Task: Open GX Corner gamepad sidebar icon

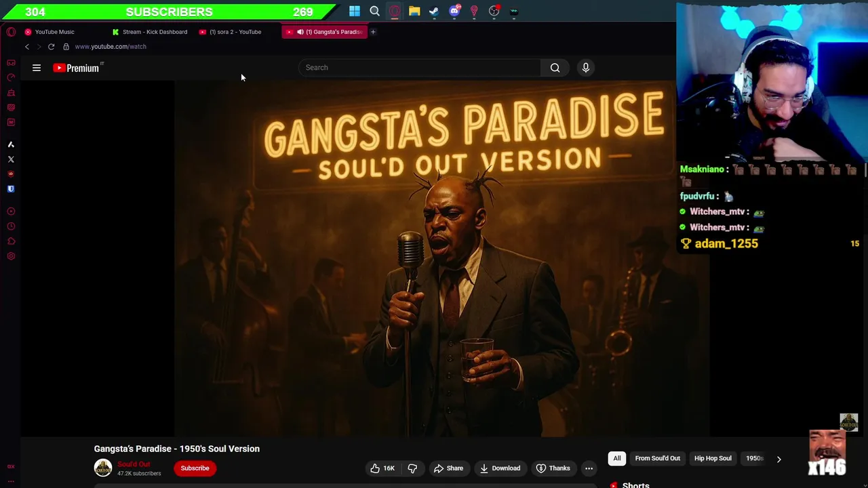Action: click(11, 62)
